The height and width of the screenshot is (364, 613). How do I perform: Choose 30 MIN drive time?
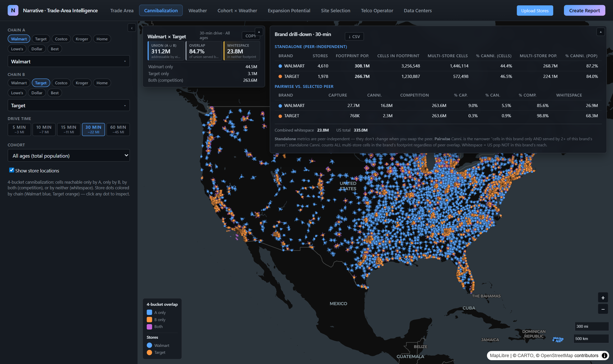tap(93, 130)
